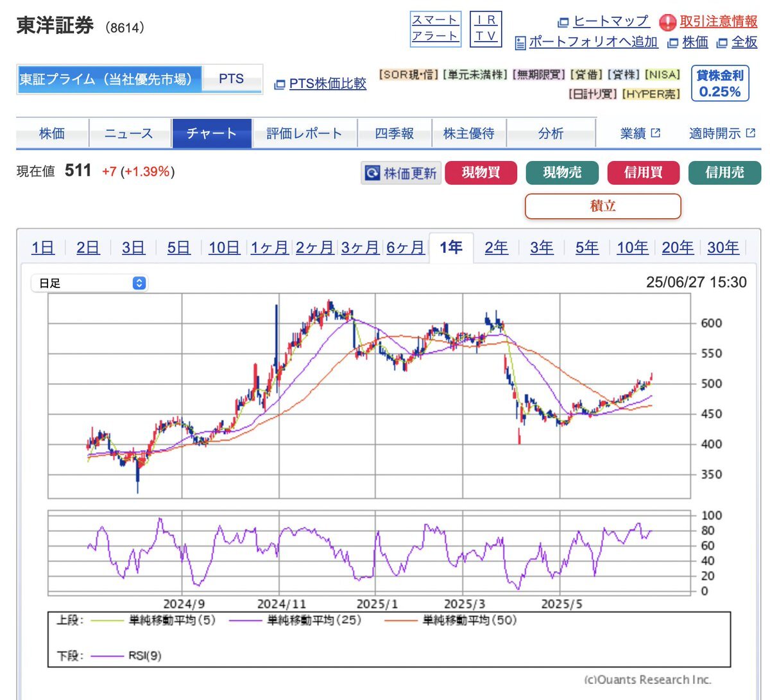This screenshot has height=700, width=770.
Task: Open the 取引注意情報 link
Action: pyautogui.click(x=719, y=22)
